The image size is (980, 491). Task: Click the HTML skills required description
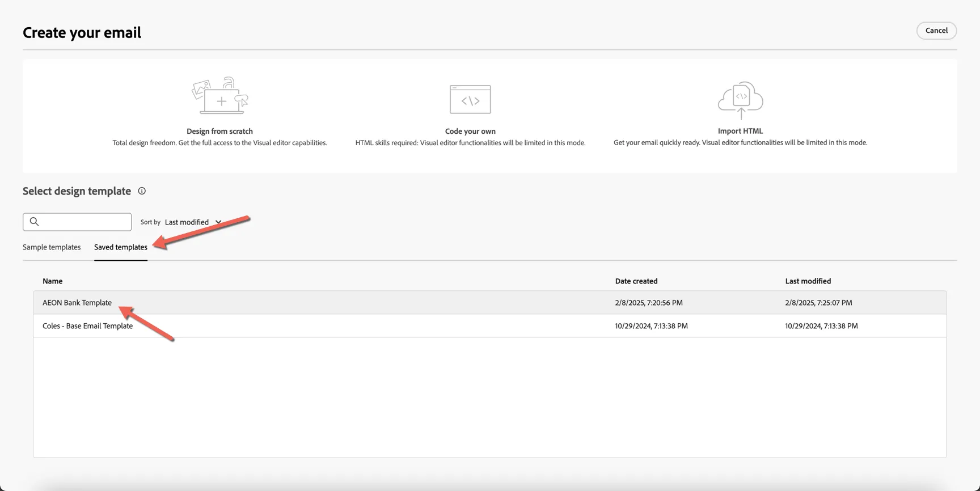click(x=470, y=143)
